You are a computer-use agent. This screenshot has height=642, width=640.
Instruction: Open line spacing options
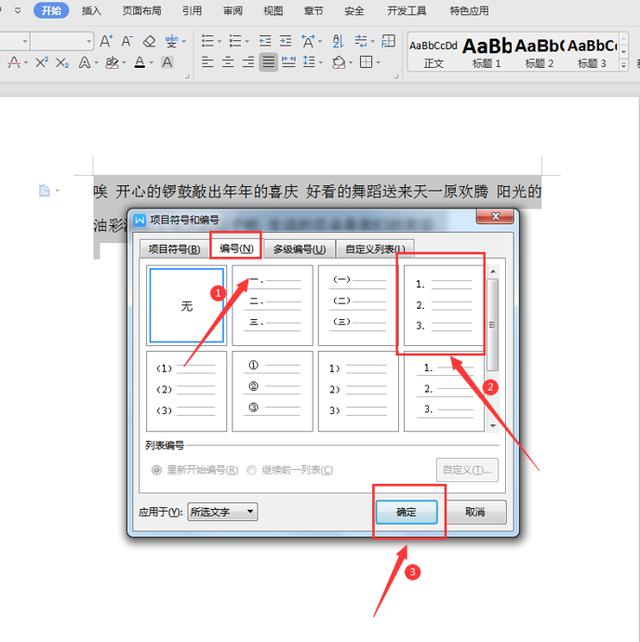tap(309, 62)
